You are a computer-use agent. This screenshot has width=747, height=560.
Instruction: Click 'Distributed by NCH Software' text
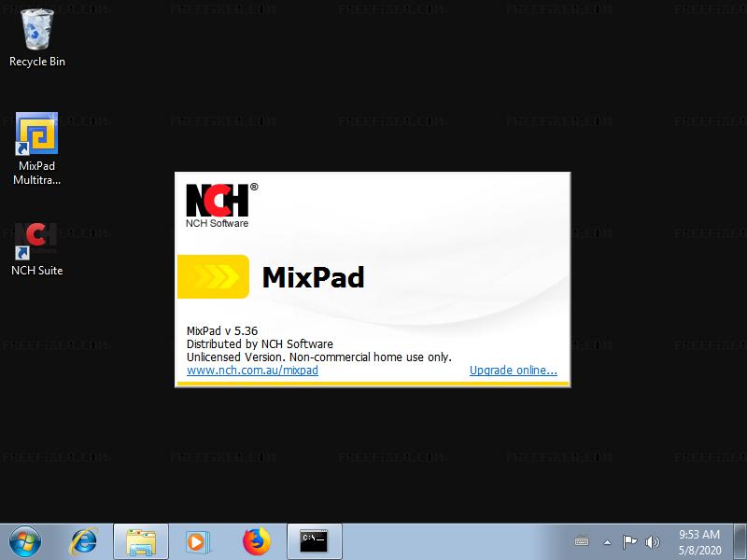point(260,343)
